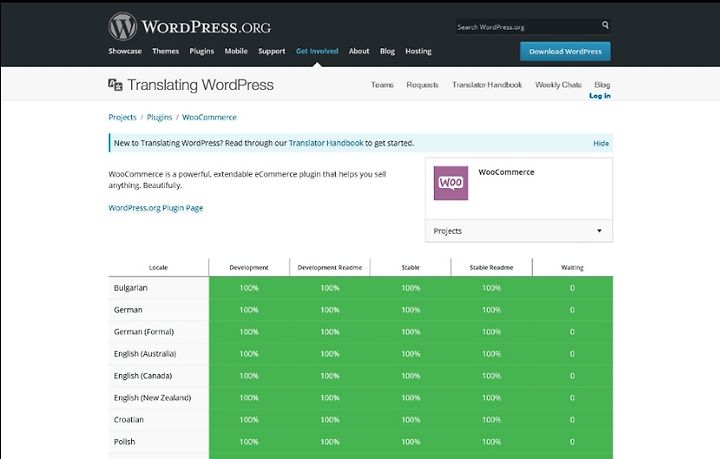Click the WooCommerce breadcrumb link

point(209,117)
